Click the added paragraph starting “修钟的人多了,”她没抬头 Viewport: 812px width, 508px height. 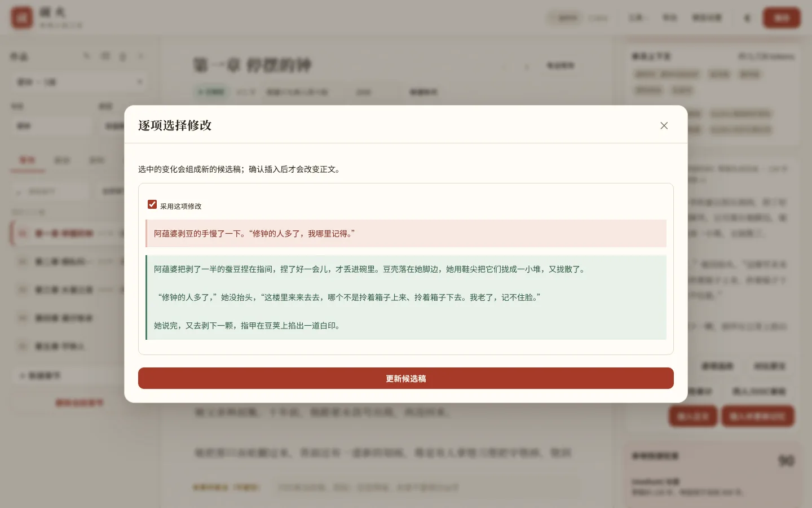coord(347,297)
